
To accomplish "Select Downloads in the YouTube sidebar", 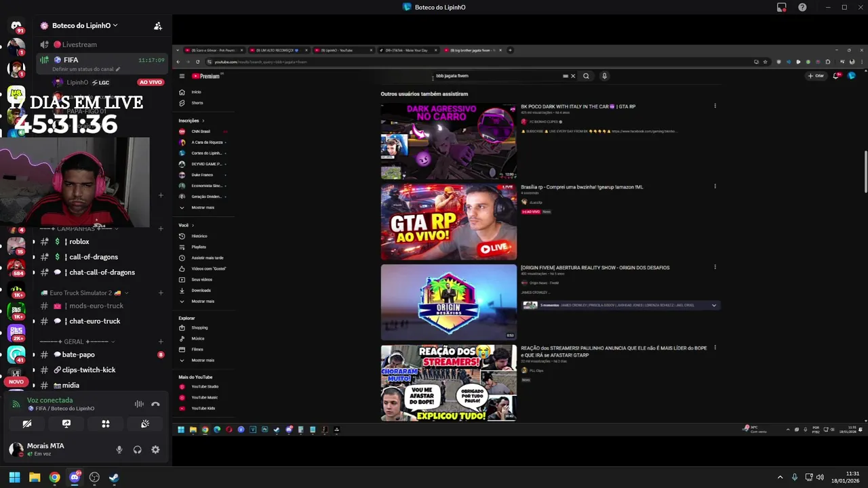I will click(201, 290).
